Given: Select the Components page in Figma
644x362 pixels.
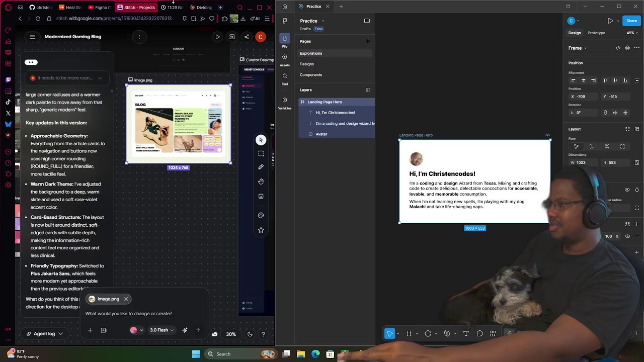Looking at the screenshot, I should coord(311,75).
